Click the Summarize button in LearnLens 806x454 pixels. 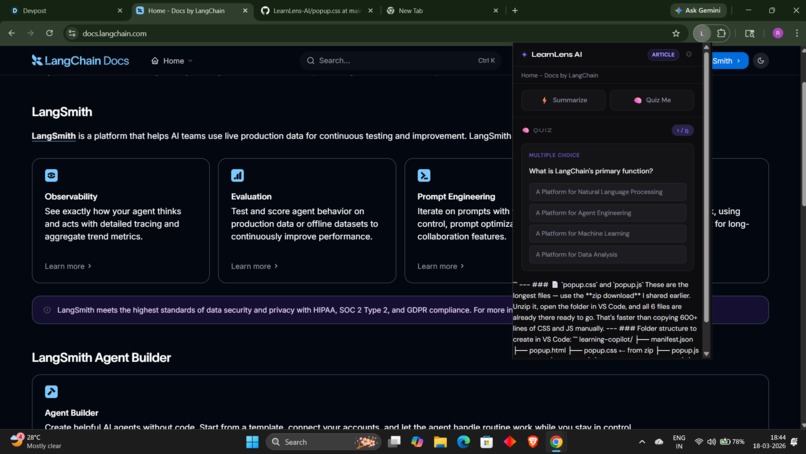tap(563, 100)
